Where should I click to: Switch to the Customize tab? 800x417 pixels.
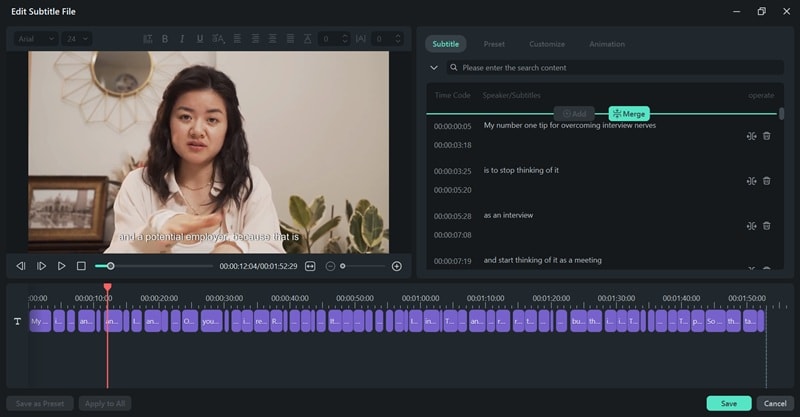click(x=547, y=44)
